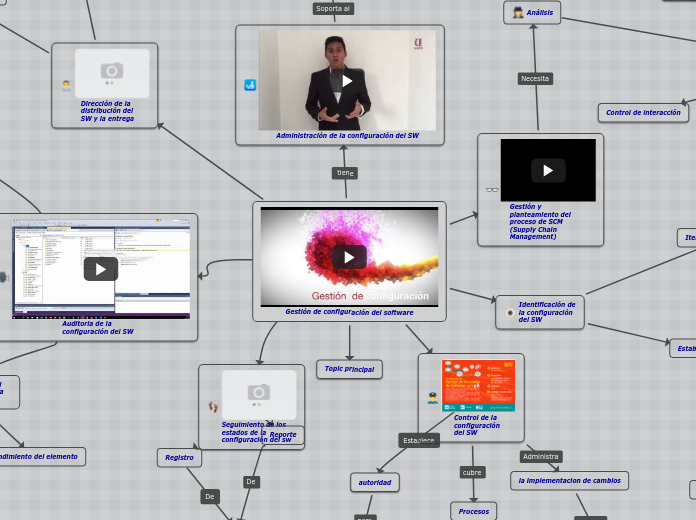Click the round icon on Identificación node

510,313
